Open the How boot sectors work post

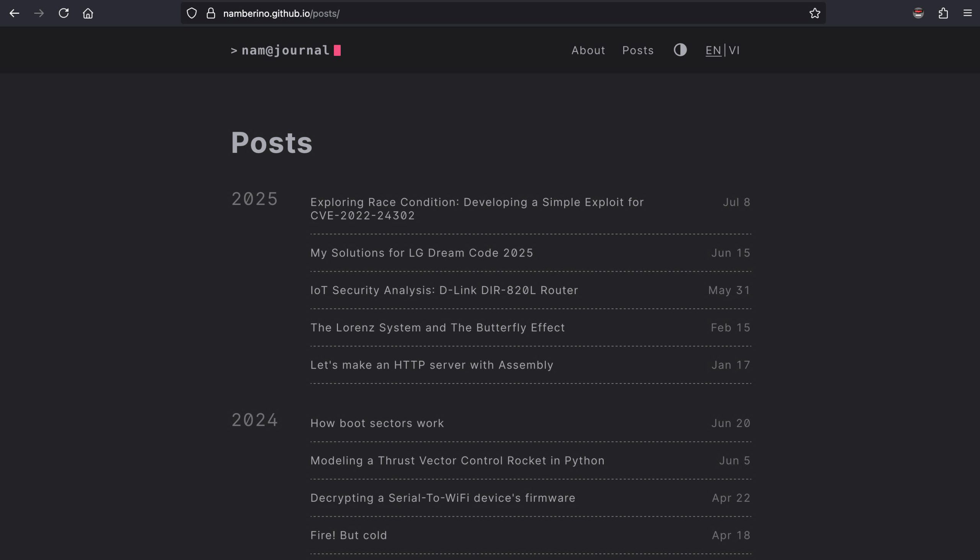pos(377,423)
